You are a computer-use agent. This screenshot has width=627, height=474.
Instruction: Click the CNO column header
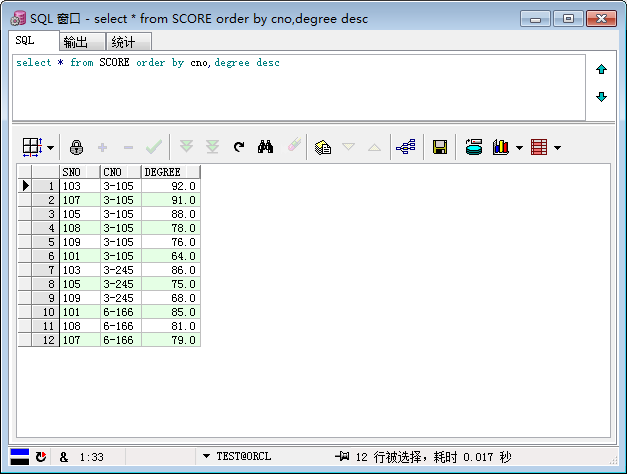(x=120, y=172)
